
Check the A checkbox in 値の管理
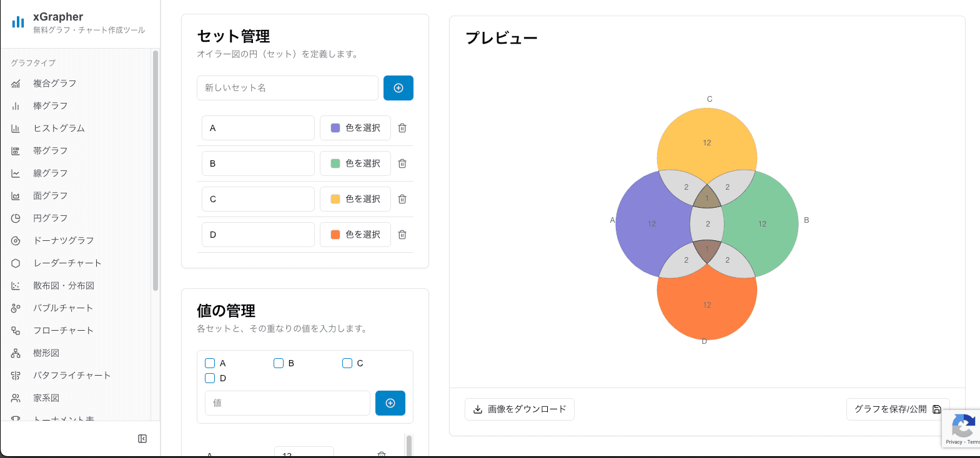click(210, 363)
